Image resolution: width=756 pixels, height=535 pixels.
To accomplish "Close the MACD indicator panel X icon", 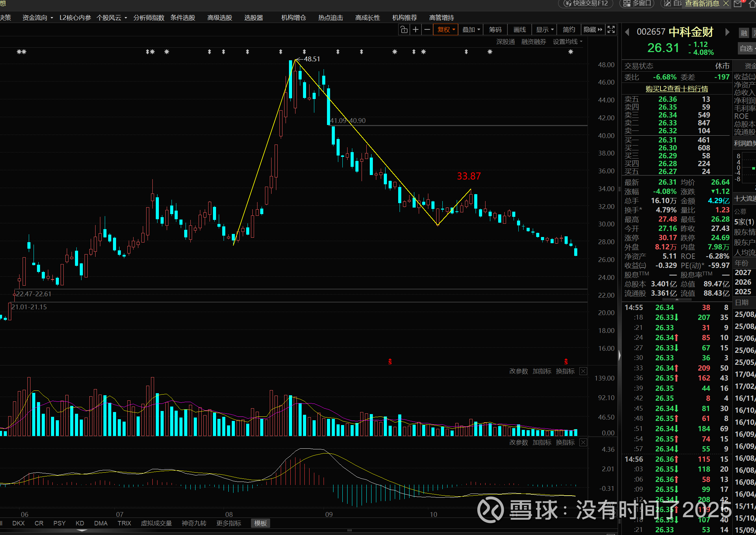I will coord(583,442).
